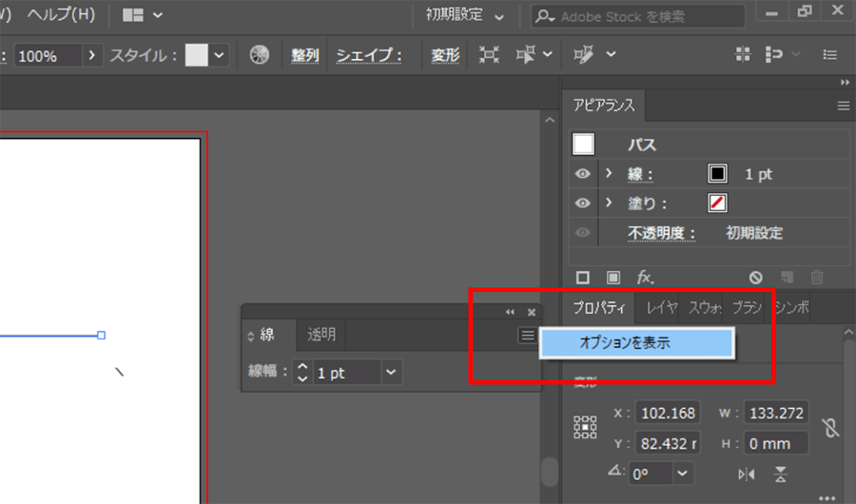Click the clear appearance icon
This screenshot has width=856, height=504.
click(x=755, y=278)
